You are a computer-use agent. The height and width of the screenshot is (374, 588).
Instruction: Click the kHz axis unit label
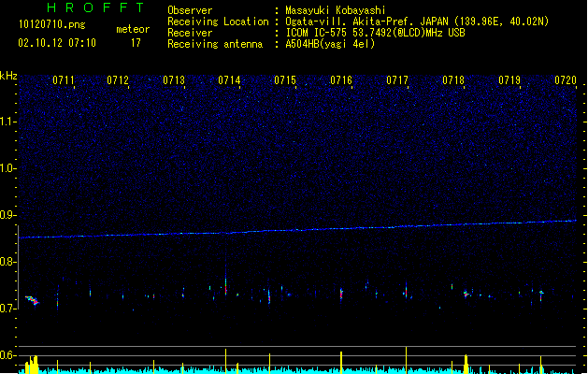click(8, 76)
